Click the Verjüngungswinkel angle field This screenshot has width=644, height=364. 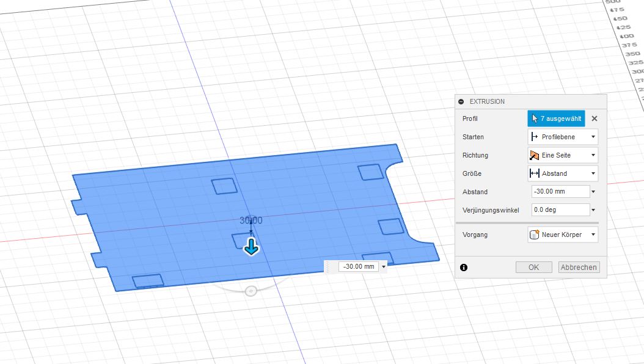[561, 209]
